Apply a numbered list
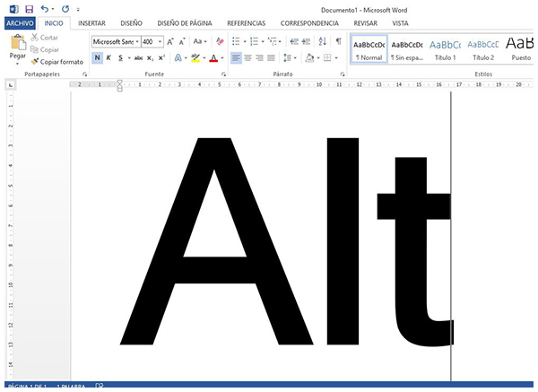The image size is (538, 392). point(255,41)
